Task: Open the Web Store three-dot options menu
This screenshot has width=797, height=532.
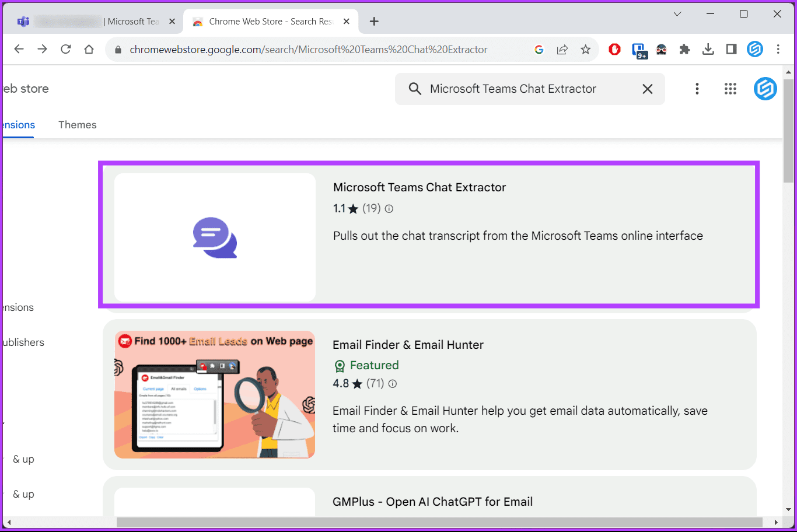Action: point(697,89)
